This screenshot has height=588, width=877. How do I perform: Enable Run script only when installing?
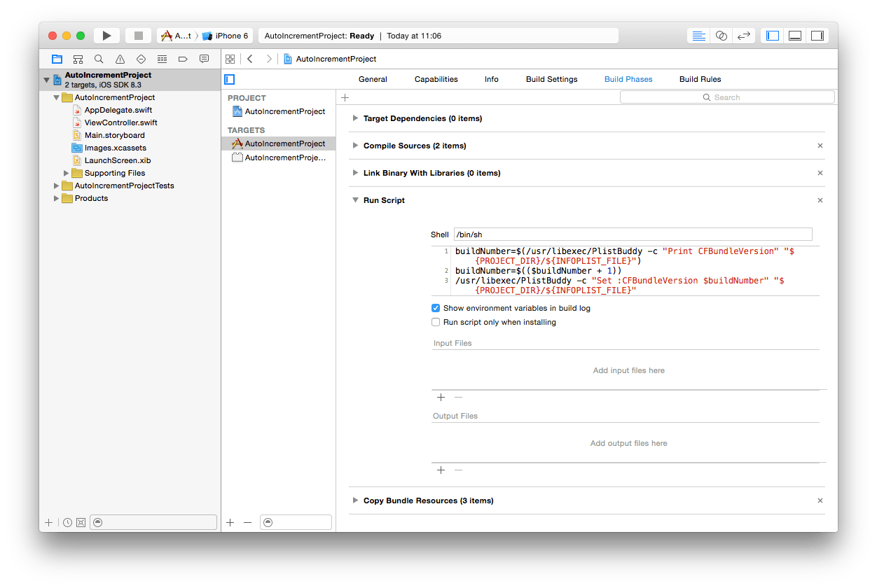[436, 322]
